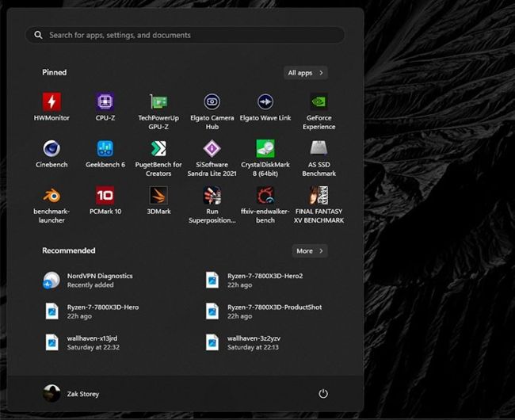Click the More button in Recommended
This screenshot has width=515, height=420.
pyautogui.click(x=309, y=251)
